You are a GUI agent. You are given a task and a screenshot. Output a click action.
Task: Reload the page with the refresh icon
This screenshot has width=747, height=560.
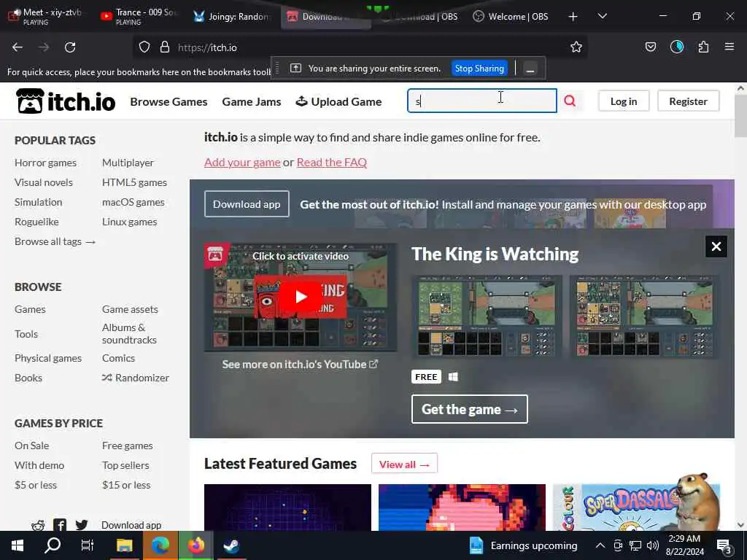pos(70,47)
